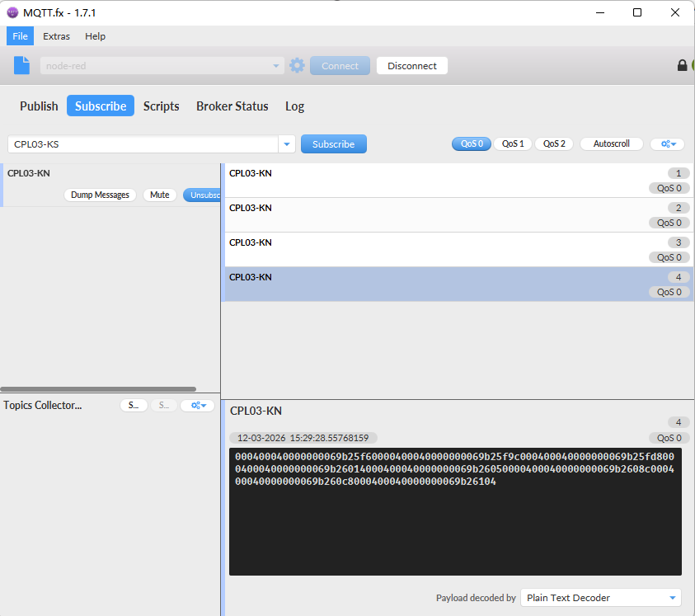Expand the node-red connection profile dropdown

click(275, 66)
